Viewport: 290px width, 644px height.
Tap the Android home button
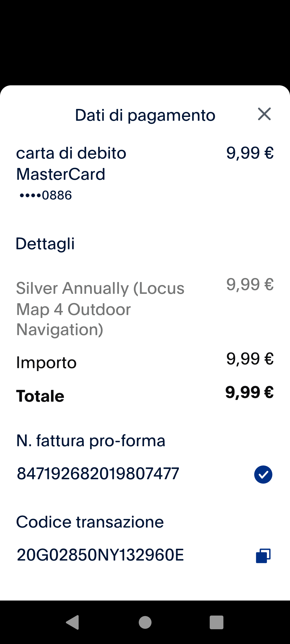pyautogui.click(x=145, y=622)
